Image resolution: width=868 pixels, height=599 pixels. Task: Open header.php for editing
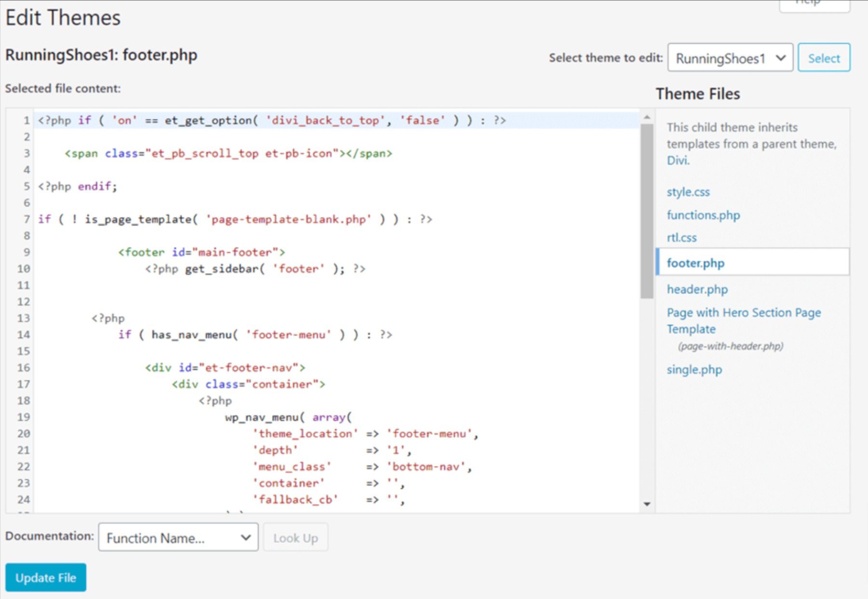697,289
